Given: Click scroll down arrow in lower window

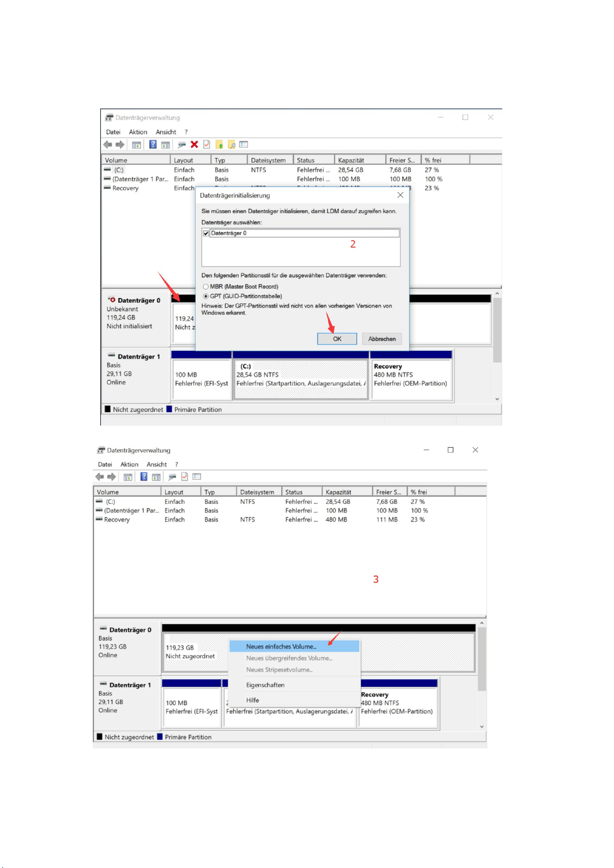Looking at the screenshot, I should [482, 727].
